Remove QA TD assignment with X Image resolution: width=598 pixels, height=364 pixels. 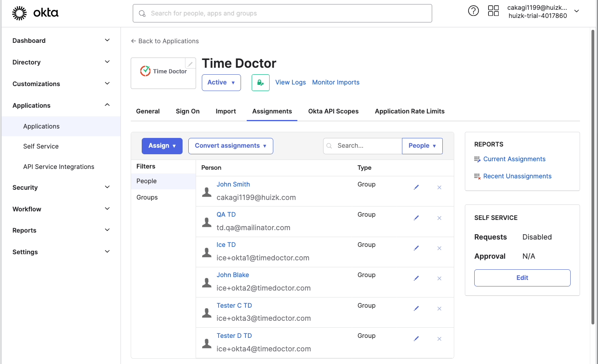tap(440, 218)
